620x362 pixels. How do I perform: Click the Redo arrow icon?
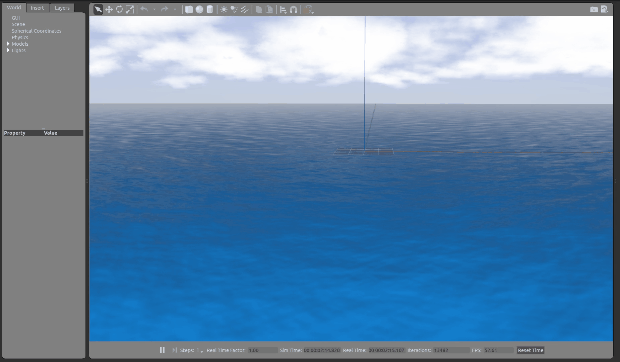point(164,9)
